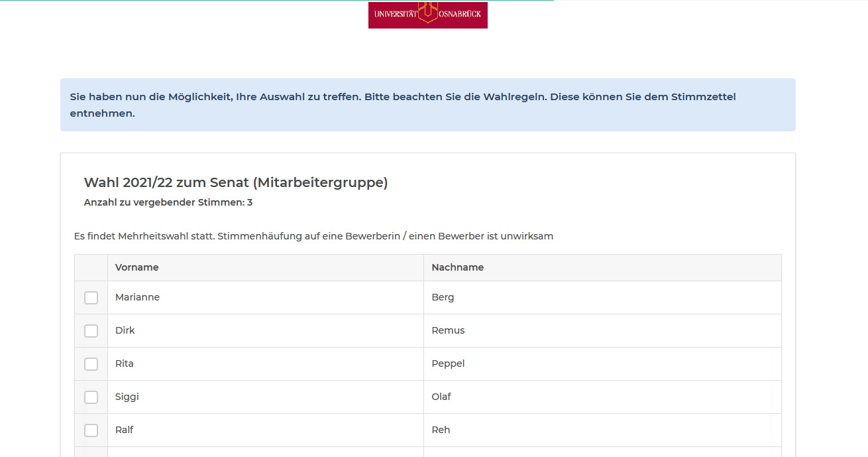Click the candidate name Siggi
The image size is (868, 457).
coord(126,396)
